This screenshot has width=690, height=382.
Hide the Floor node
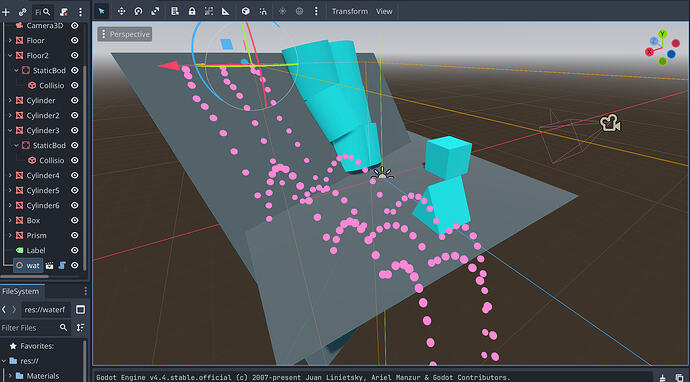[75, 40]
